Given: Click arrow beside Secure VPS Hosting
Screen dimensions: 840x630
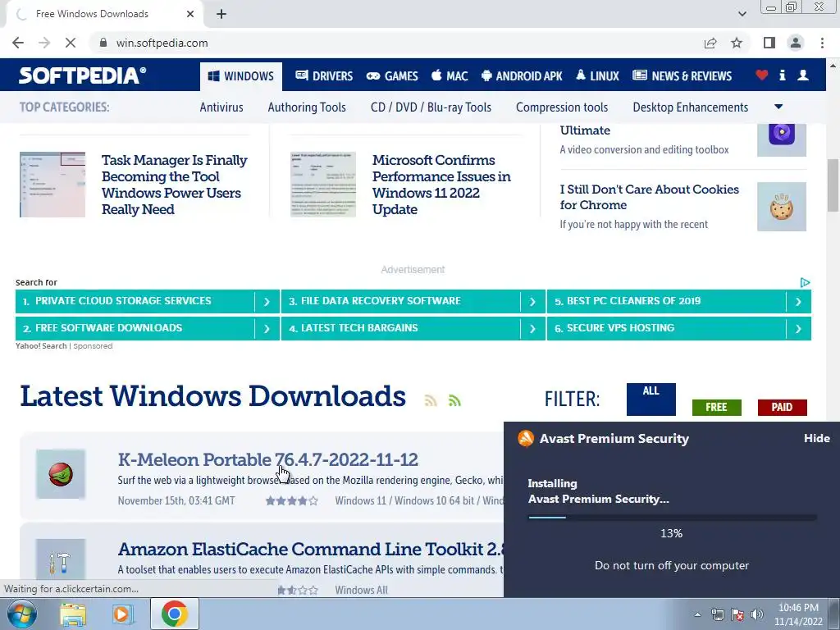Looking at the screenshot, I should click(798, 328).
